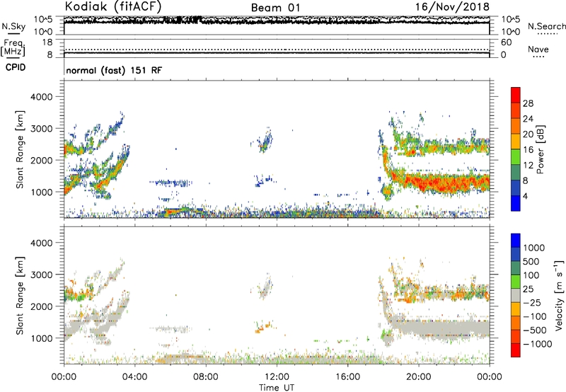
Task: Click the 28 tick on the power colorbar
Action: (528, 103)
